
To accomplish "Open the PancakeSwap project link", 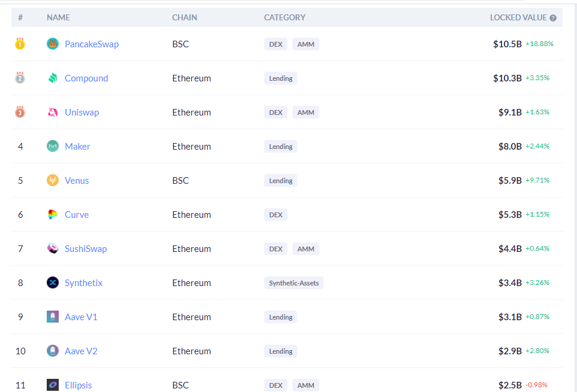I will pyautogui.click(x=92, y=44).
